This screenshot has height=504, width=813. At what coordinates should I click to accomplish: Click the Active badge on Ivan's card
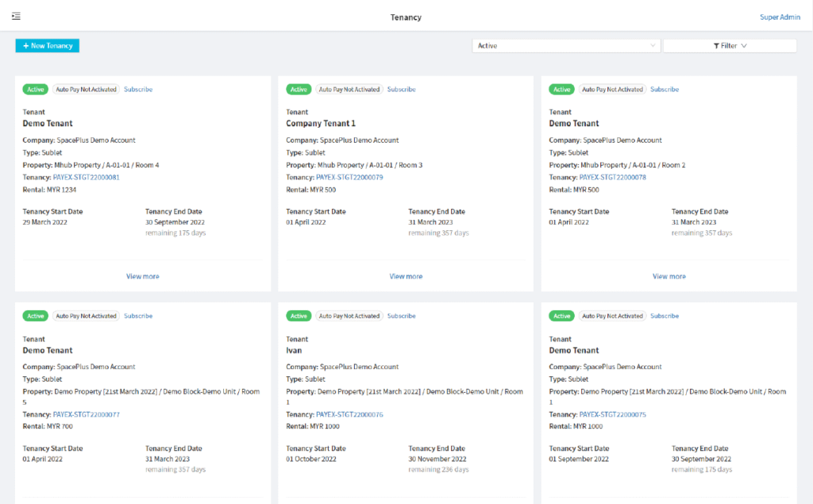(x=299, y=316)
